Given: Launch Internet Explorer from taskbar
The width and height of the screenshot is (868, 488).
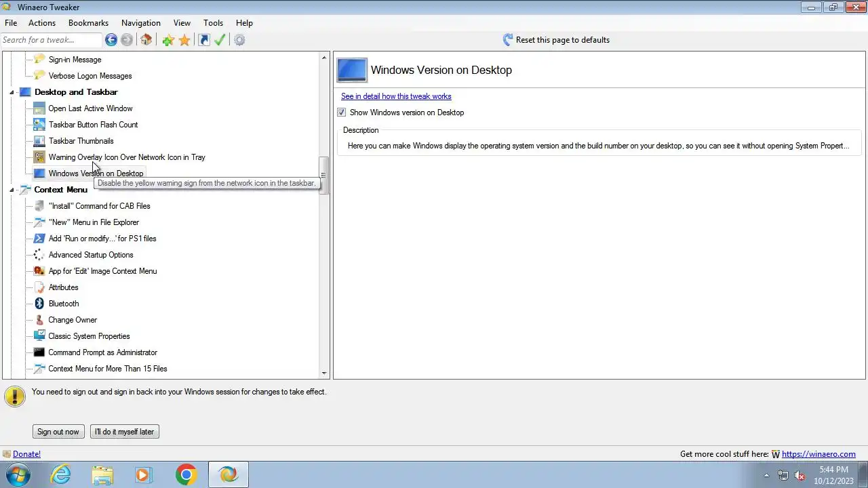Looking at the screenshot, I should tap(61, 474).
